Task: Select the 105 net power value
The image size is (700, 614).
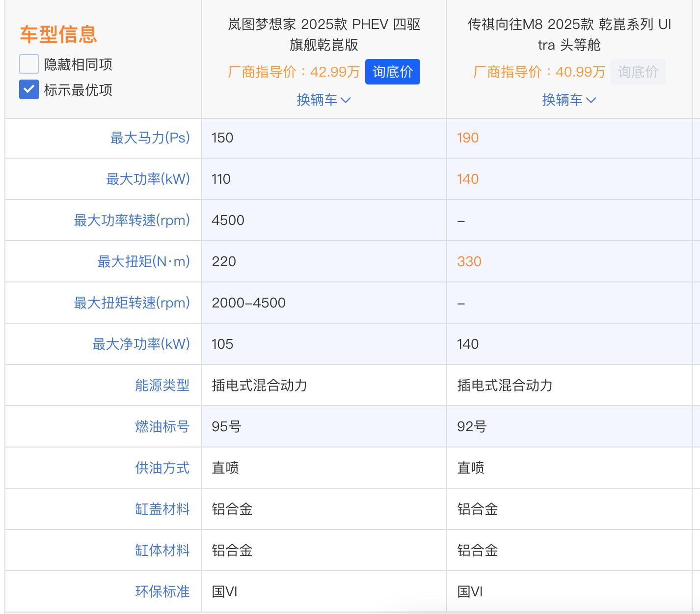Action: pos(222,344)
